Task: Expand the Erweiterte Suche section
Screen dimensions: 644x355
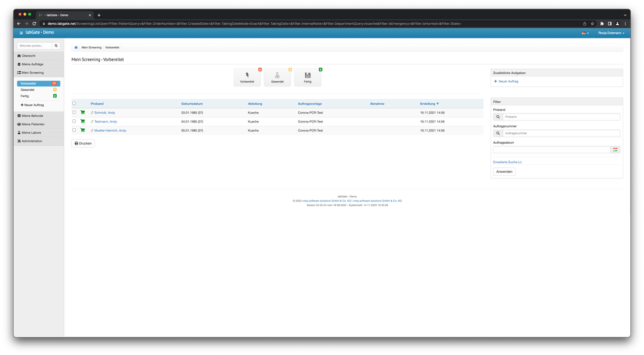Action: coord(507,162)
